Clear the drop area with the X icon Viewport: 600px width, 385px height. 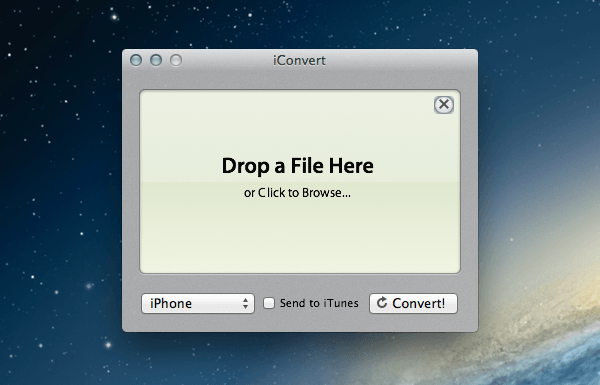tap(444, 104)
